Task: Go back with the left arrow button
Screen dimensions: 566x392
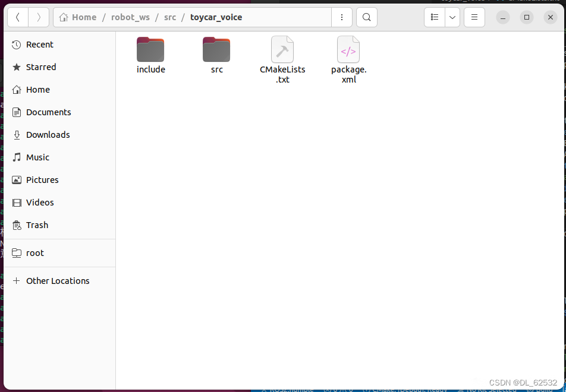Action: tap(18, 17)
